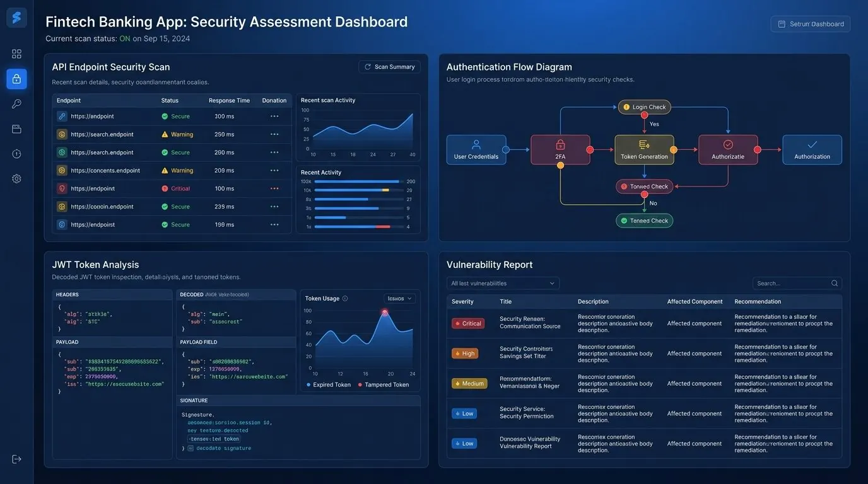Select the 2FA node in the flow diagram
868x484 pixels.
pyautogui.click(x=560, y=150)
